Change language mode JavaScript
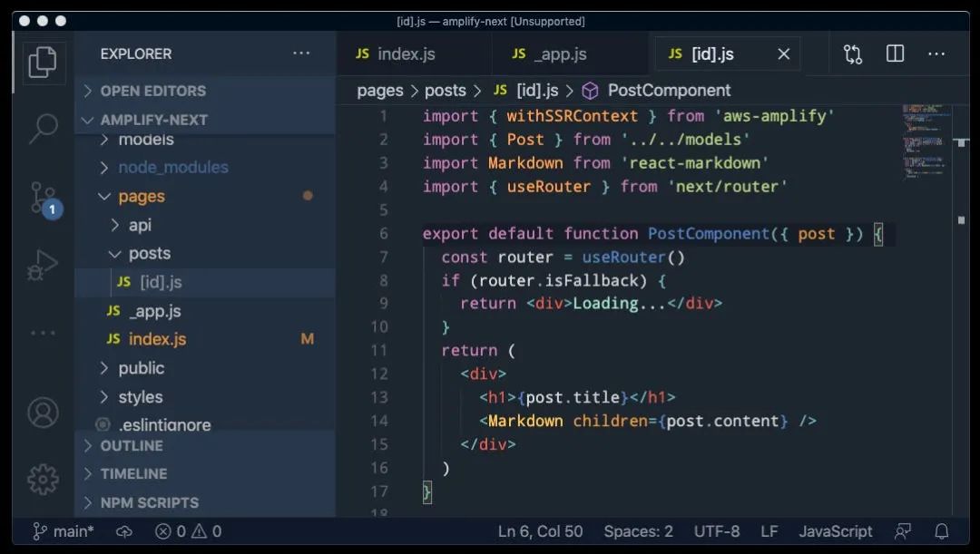 pos(835,531)
